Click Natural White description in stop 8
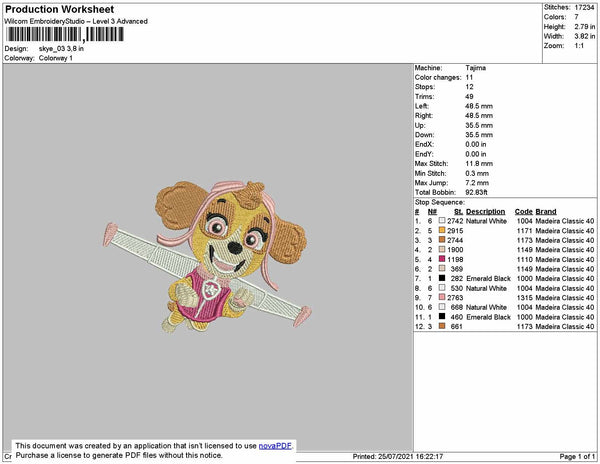The height and width of the screenshot is (464, 600). coord(486,288)
